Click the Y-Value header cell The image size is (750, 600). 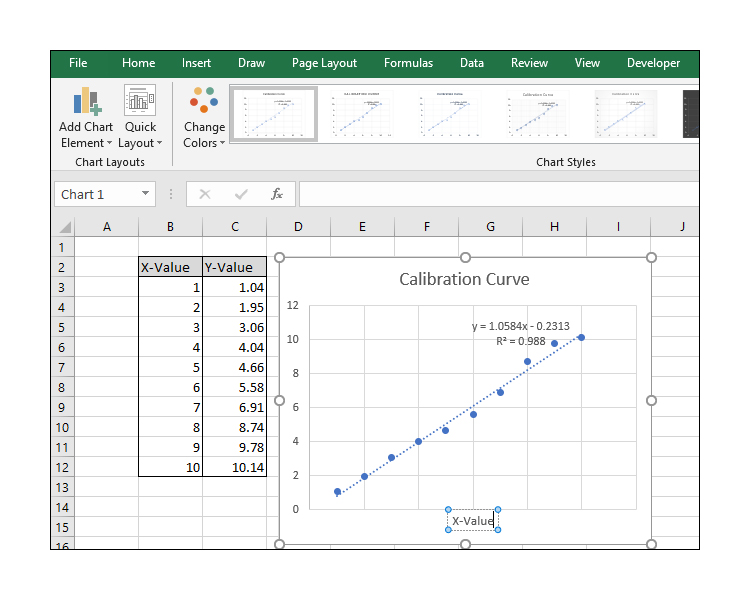point(234,267)
